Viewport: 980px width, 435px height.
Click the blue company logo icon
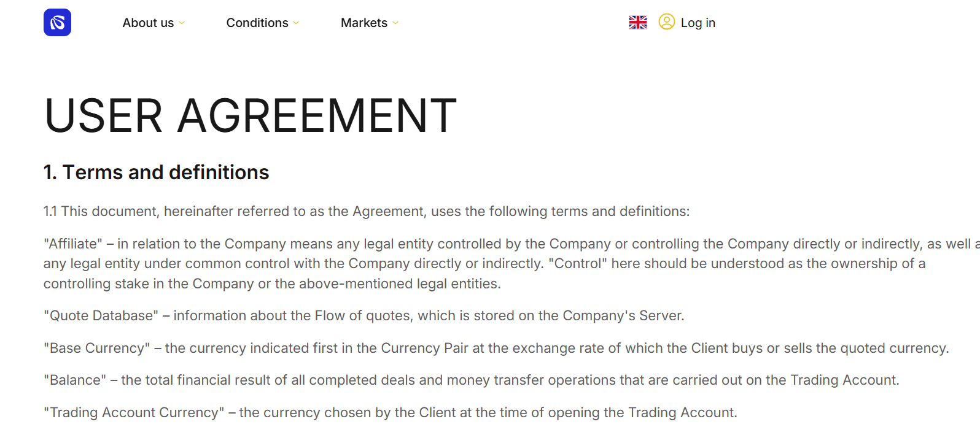pyautogui.click(x=57, y=23)
